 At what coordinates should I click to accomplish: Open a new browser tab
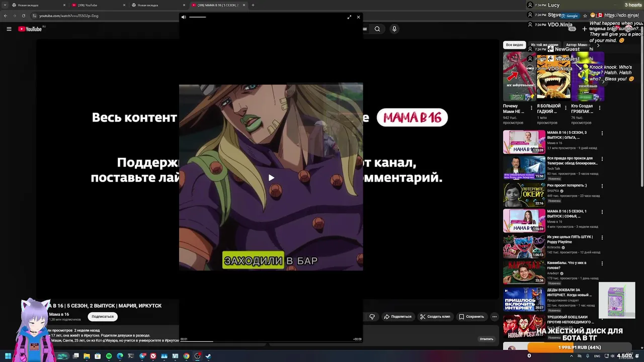click(253, 5)
